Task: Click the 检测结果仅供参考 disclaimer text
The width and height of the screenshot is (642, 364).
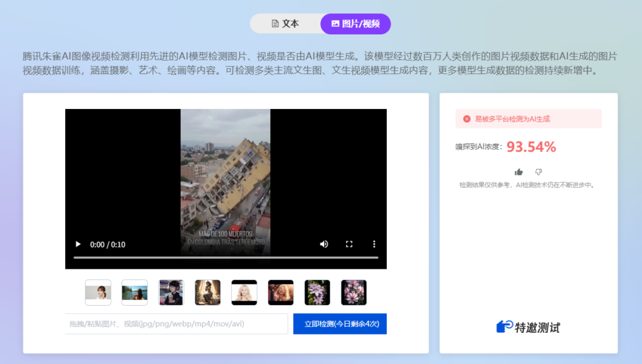Action: click(527, 185)
